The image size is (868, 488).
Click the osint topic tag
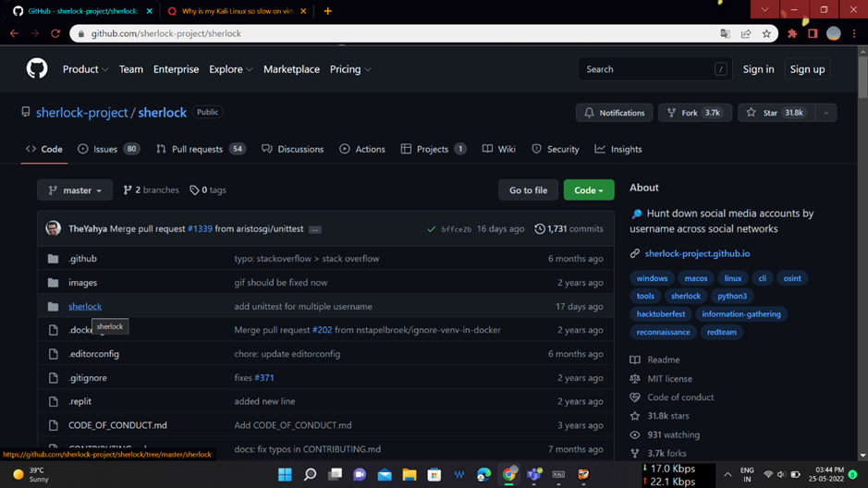pyautogui.click(x=792, y=278)
